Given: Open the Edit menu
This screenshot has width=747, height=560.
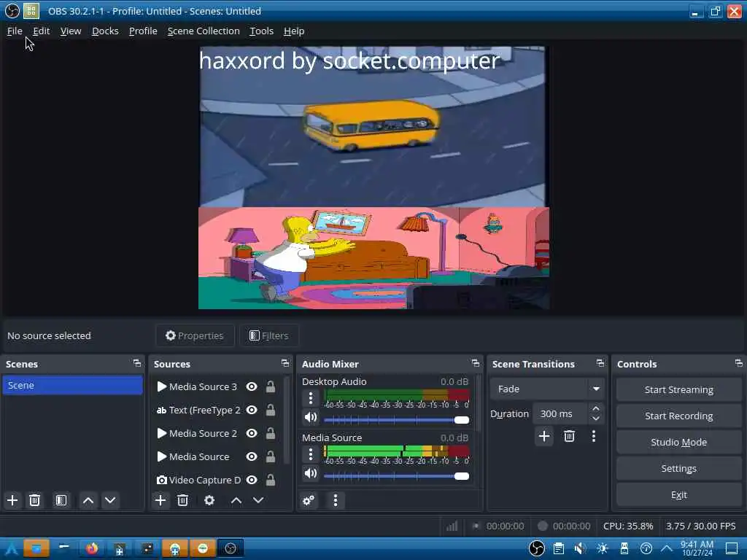Looking at the screenshot, I should [x=42, y=31].
